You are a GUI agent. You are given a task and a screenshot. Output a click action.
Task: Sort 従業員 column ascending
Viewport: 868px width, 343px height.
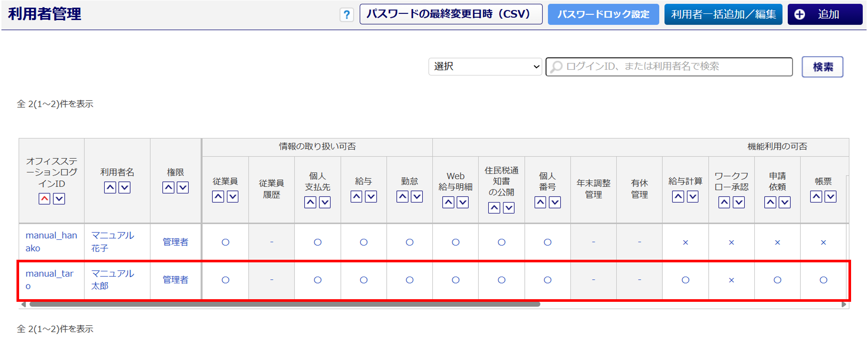(x=218, y=197)
